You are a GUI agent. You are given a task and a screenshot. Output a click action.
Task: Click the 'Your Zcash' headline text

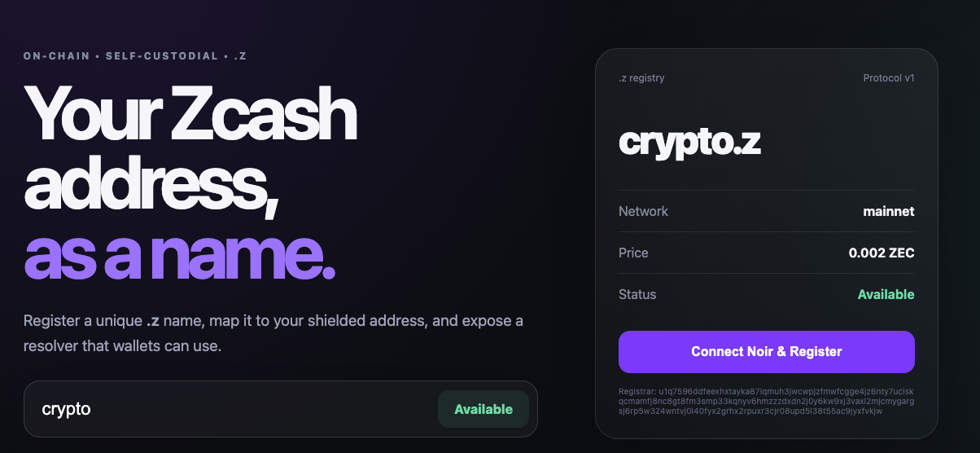190,113
